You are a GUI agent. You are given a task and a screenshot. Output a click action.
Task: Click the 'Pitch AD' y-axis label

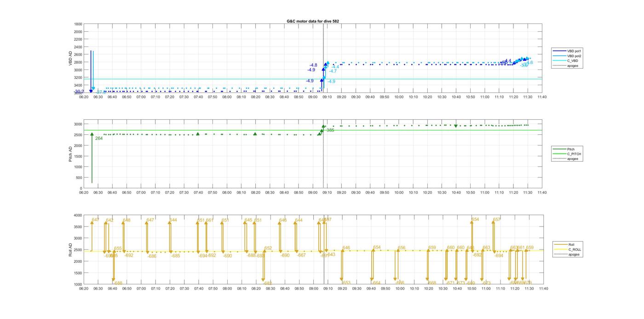(x=70, y=154)
